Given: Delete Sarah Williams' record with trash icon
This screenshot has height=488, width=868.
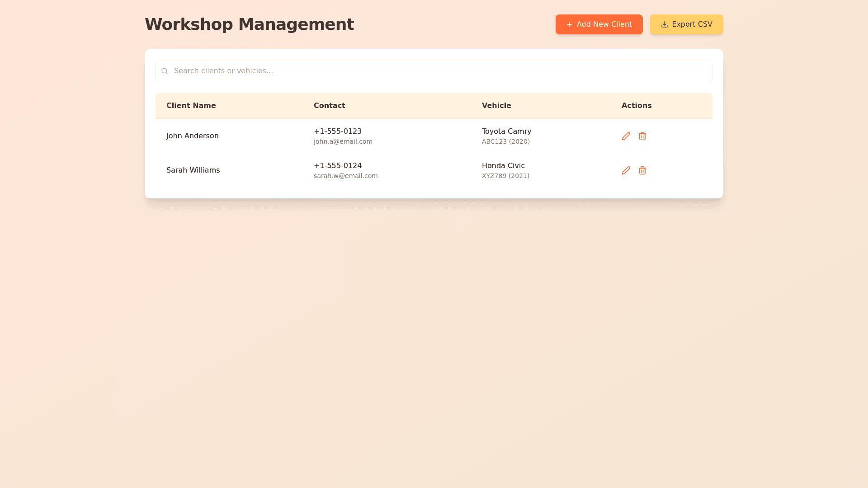Looking at the screenshot, I should (642, 170).
